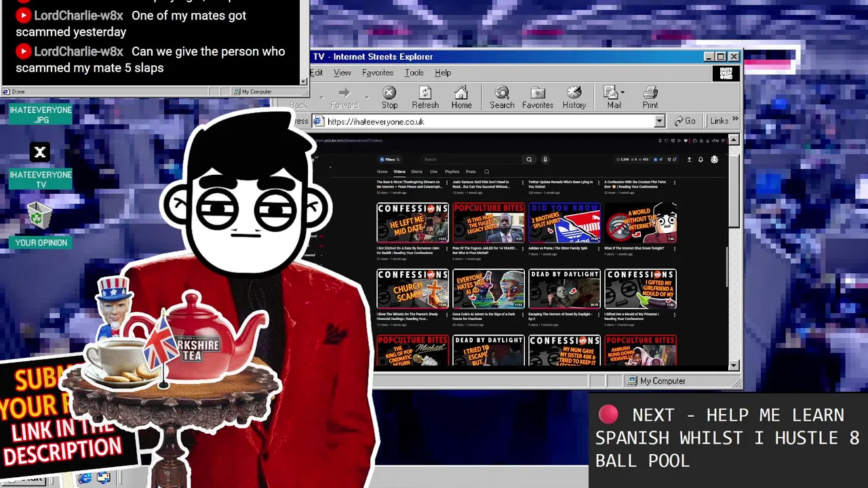Open the Internet Explorer taskbar quick-launch icon

click(85, 479)
